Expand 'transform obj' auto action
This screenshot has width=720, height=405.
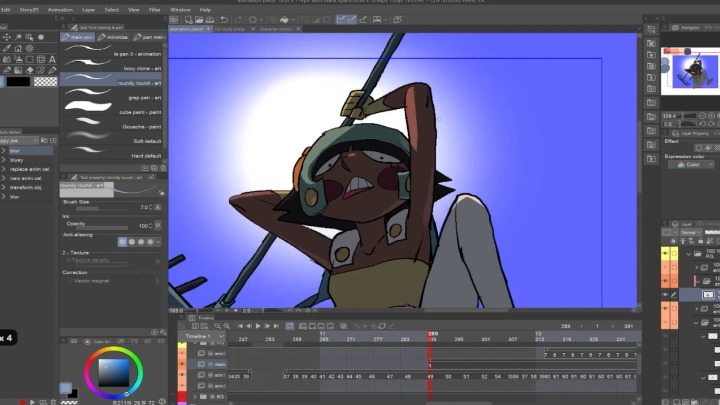click(x=4, y=187)
